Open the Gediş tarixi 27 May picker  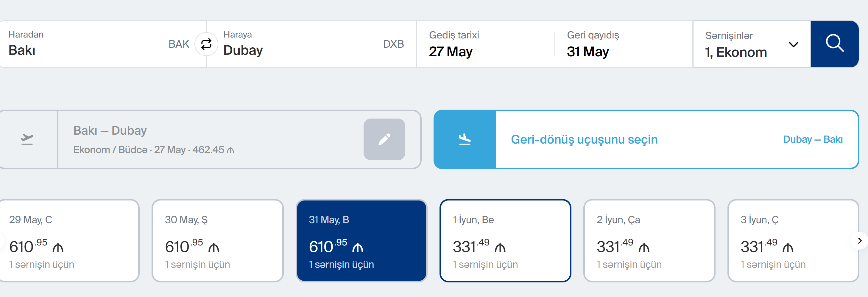click(x=485, y=44)
